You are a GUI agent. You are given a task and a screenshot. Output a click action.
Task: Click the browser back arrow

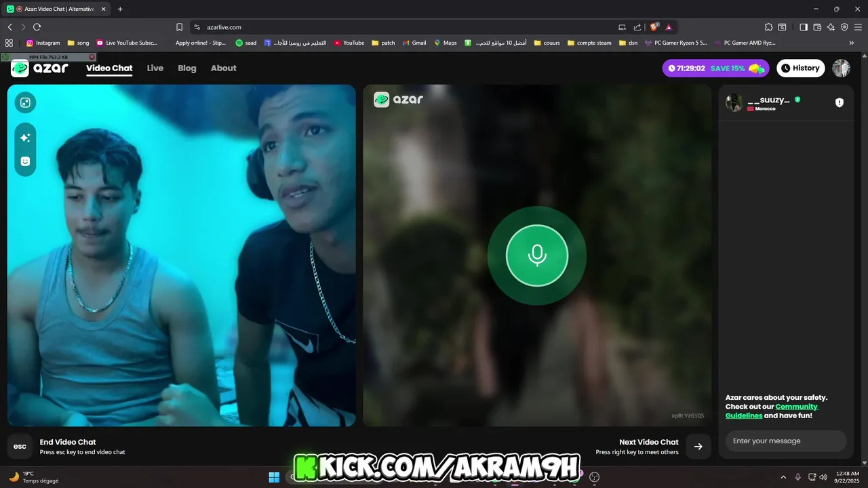pos(10,27)
